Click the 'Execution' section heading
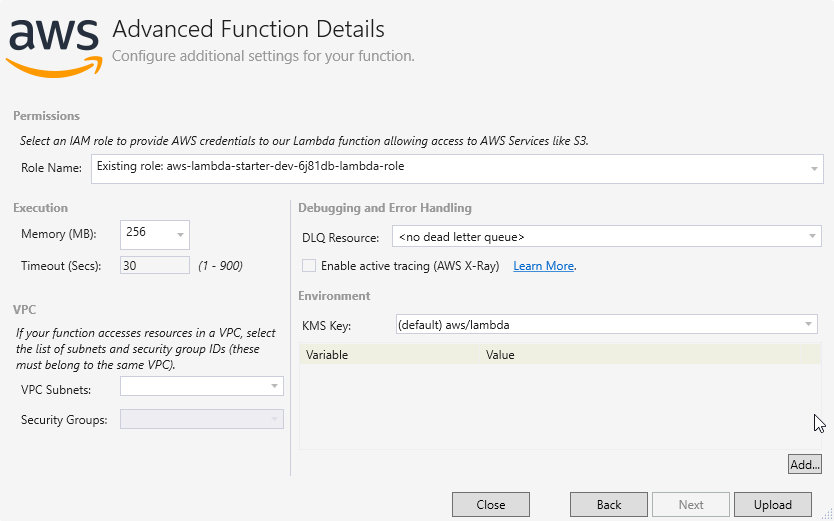The height and width of the screenshot is (521, 834). [x=40, y=208]
